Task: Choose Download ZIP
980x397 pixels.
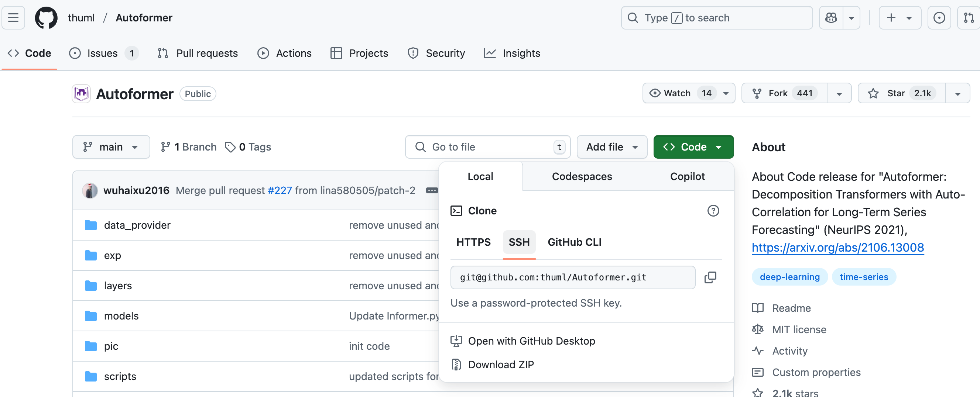Action: (501, 364)
